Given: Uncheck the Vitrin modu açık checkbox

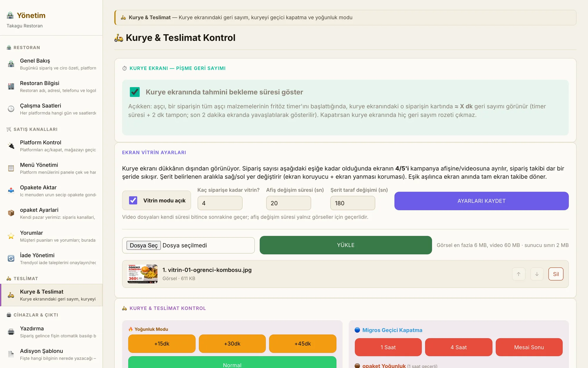Looking at the screenshot, I should (x=133, y=200).
